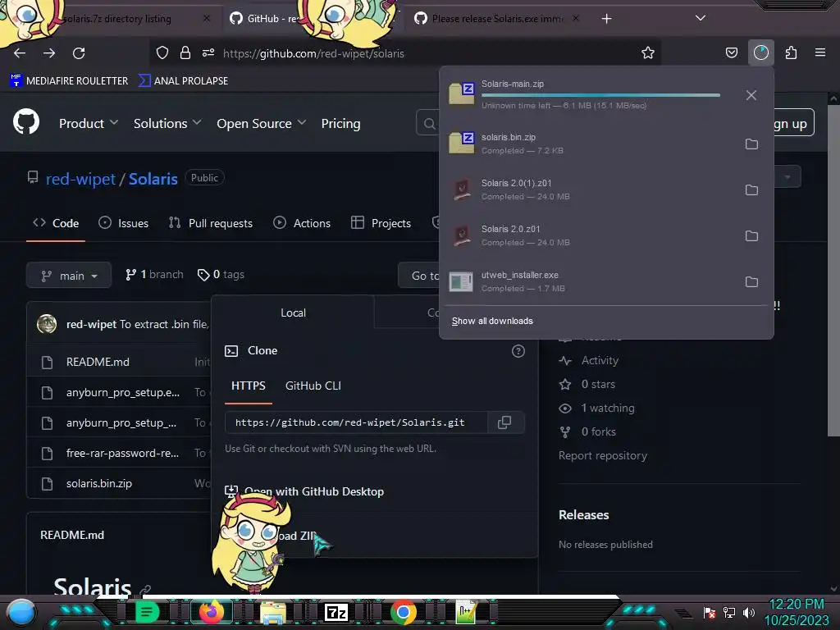Go forward using the browser forward arrow
The height and width of the screenshot is (630, 840).
[49, 53]
